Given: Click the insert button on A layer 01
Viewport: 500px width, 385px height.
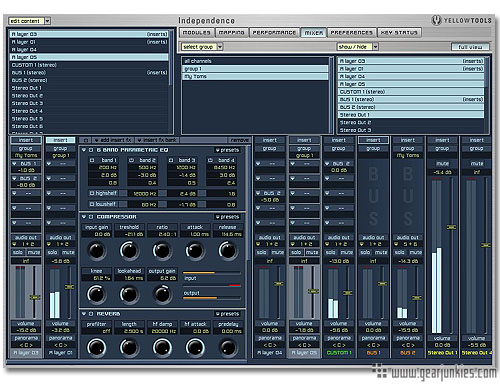Looking at the screenshot, I should coord(60,140).
